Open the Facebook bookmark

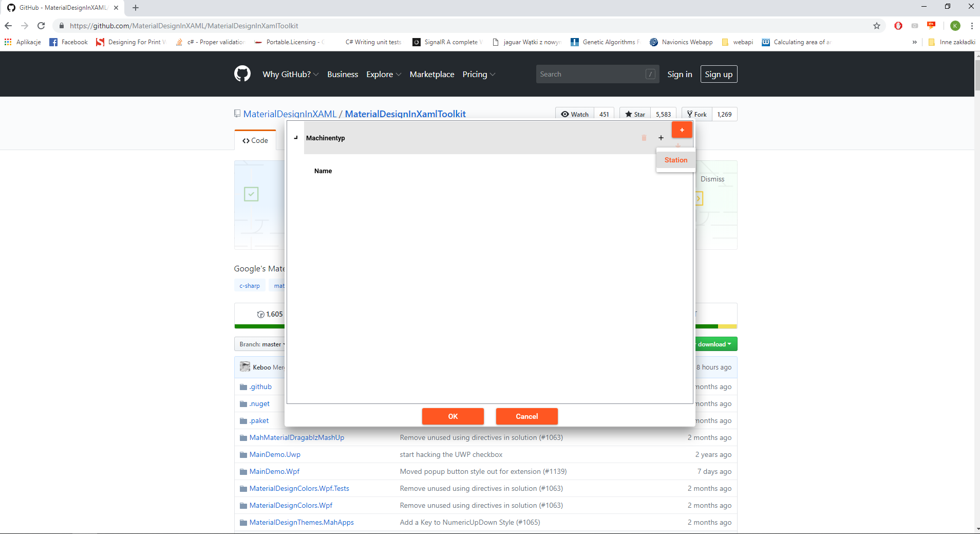68,42
